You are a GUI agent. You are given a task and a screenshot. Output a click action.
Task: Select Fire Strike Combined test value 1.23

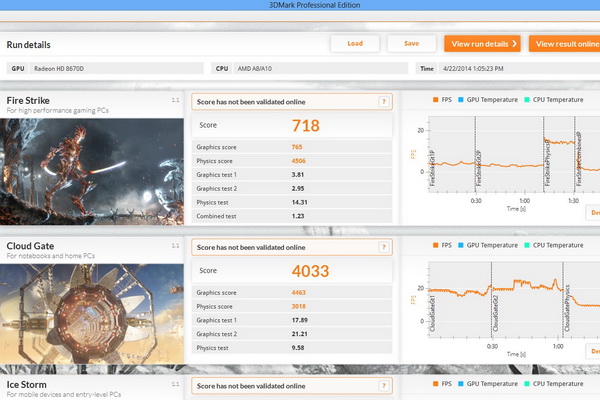click(298, 216)
